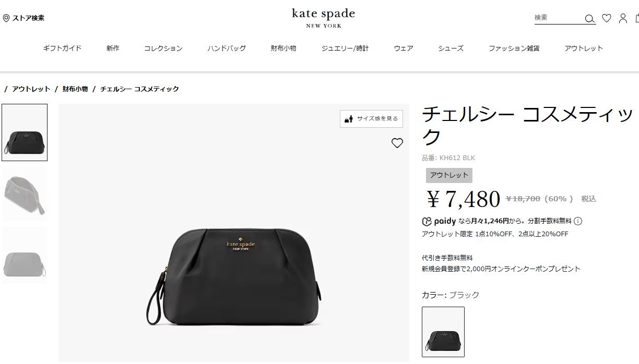Go to アウトレット breadcrumb link
Viewport: 639px width, 364px height.
point(31,89)
